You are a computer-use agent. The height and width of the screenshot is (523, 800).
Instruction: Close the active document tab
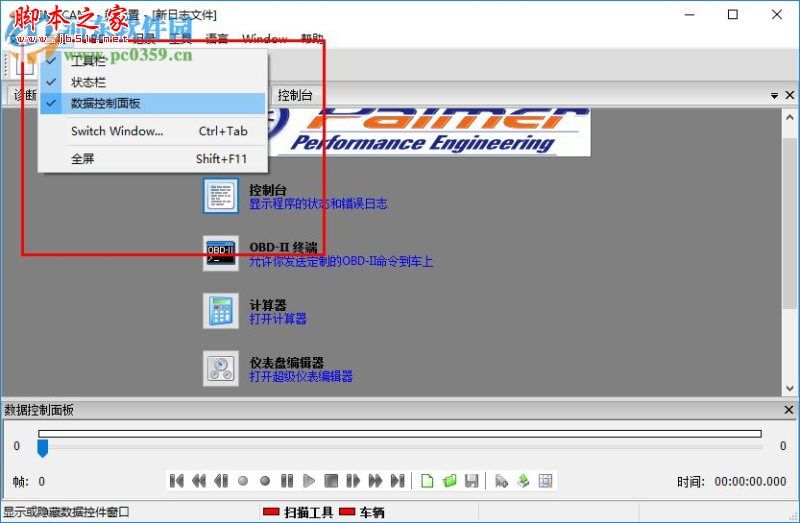click(790, 95)
